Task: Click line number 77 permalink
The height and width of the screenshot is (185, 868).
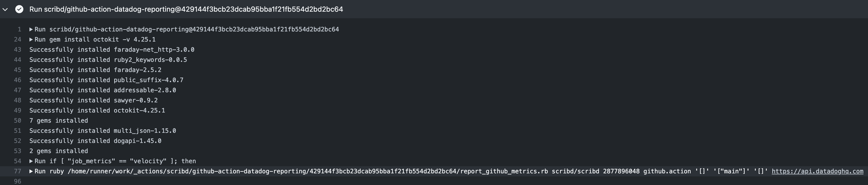Action: pyautogui.click(x=17, y=171)
